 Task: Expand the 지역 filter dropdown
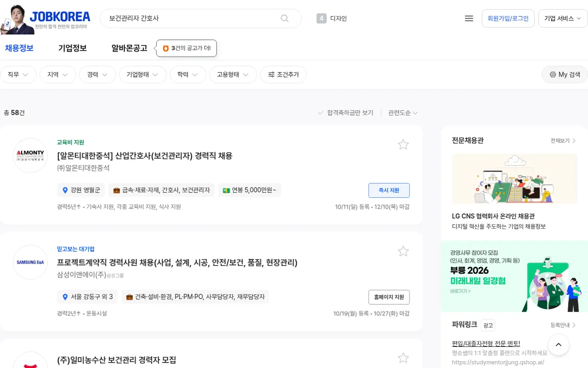[x=58, y=75]
